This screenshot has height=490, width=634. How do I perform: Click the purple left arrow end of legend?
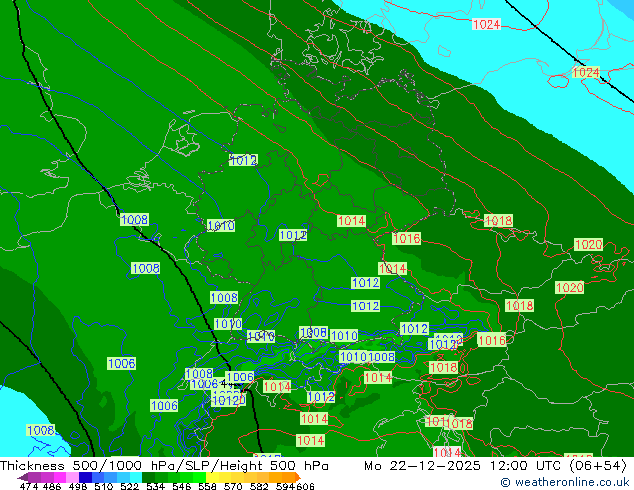pyautogui.click(x=23, y=478)
